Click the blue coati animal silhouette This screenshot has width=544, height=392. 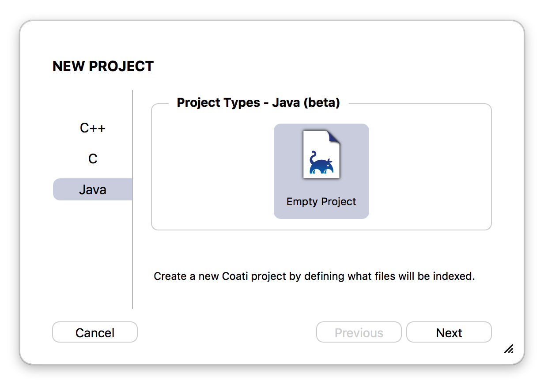321,162
